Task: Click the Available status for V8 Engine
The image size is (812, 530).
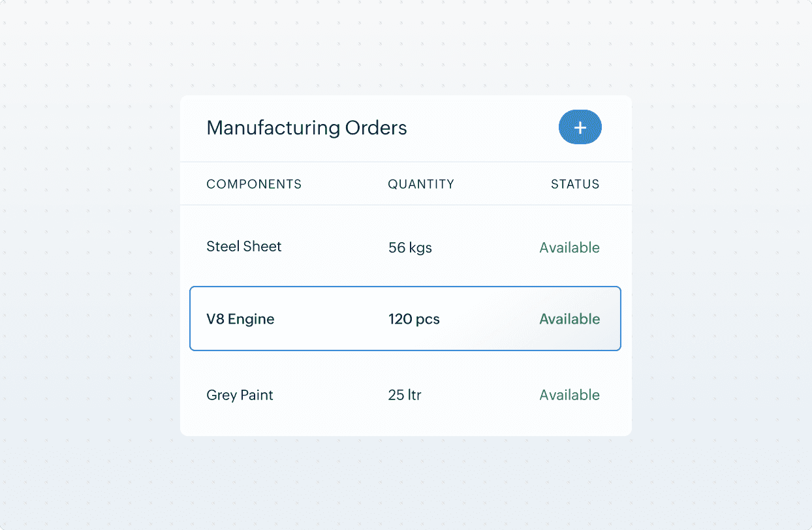Action: [569, 319]
